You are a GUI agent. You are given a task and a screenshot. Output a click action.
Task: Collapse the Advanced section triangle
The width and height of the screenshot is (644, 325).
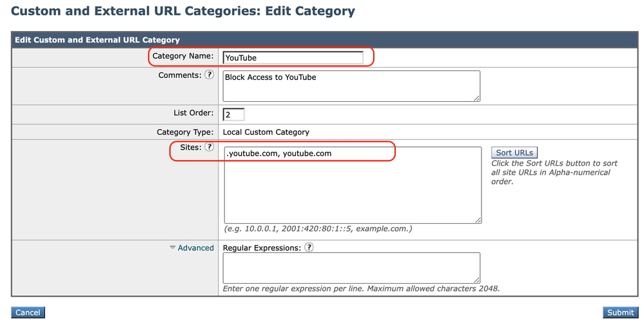[x=173, y=248]
